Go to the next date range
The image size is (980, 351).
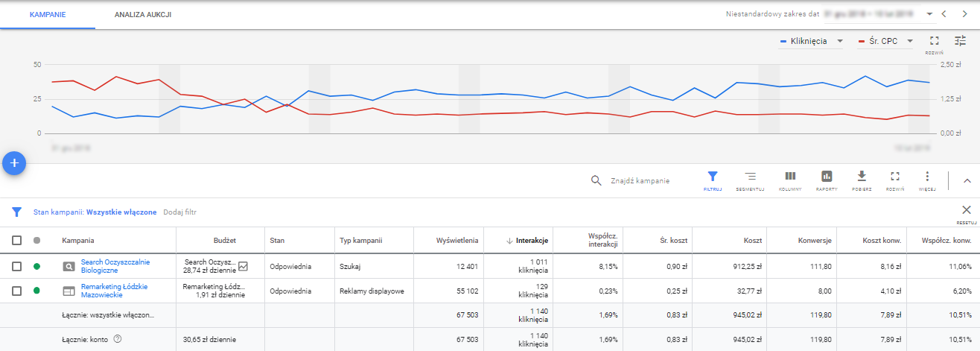point(964,14)
